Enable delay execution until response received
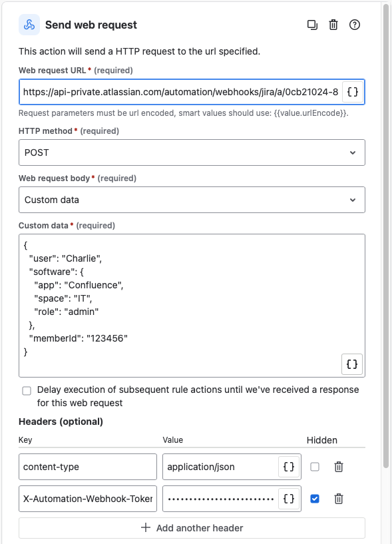 pyautogui.click(x=27, y=391)
